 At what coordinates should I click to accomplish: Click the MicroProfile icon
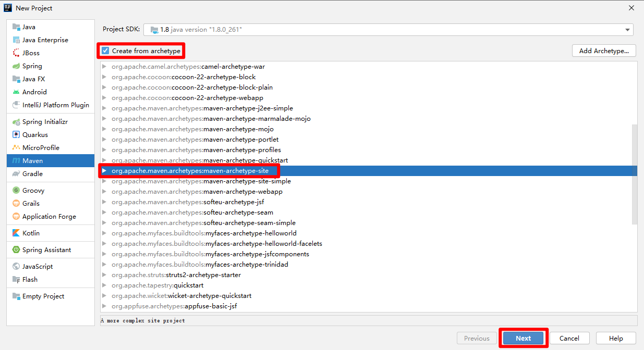click(16, 148)
